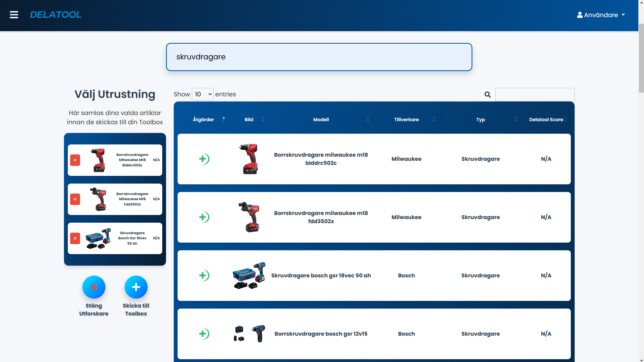Add Bosch gsr 12v15 with plus icon
Screen dimensions: 644x362
tap(204, 334)
